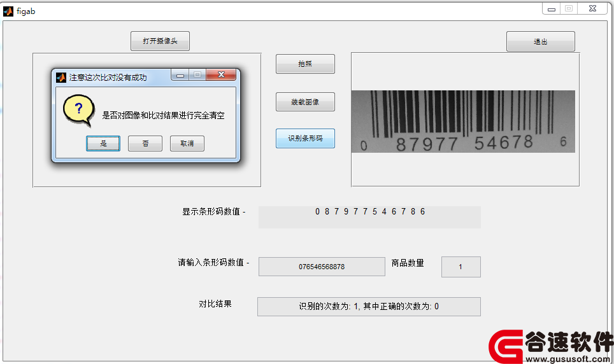Click the barcode value input field 076546568878
This screenshot has width=614, height=364.
[x=322, y=267]
